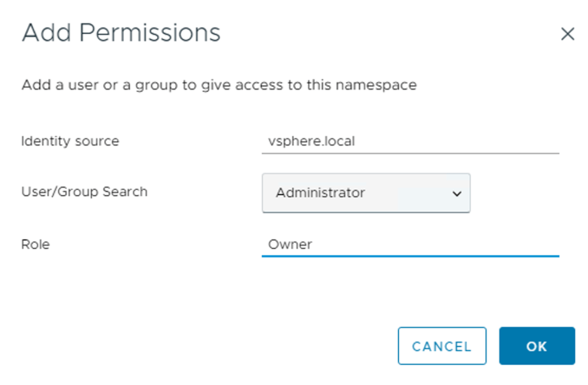
Task: Open the Role field showing Owner
Action: (x=410, y=244)
